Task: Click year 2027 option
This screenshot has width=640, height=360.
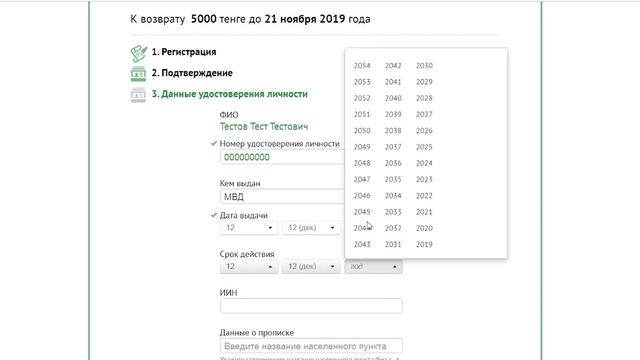Action: pos(424,115)
